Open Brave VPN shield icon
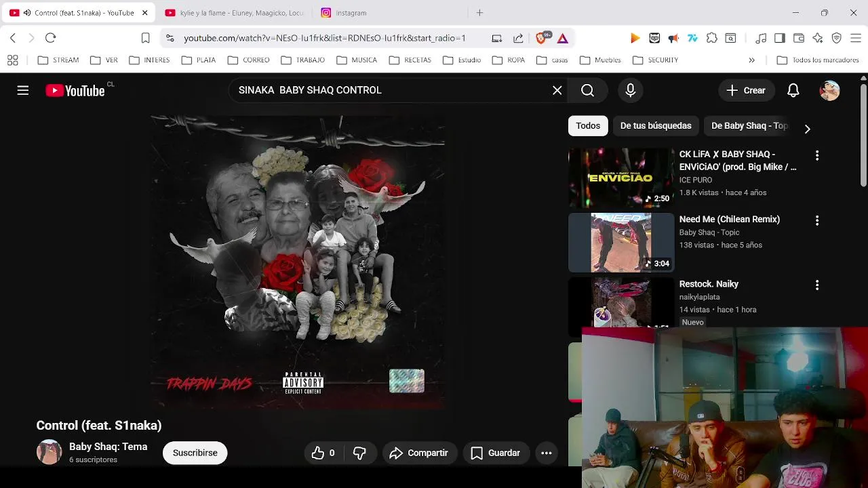868x488 pixels. click(x=837, y=38)
